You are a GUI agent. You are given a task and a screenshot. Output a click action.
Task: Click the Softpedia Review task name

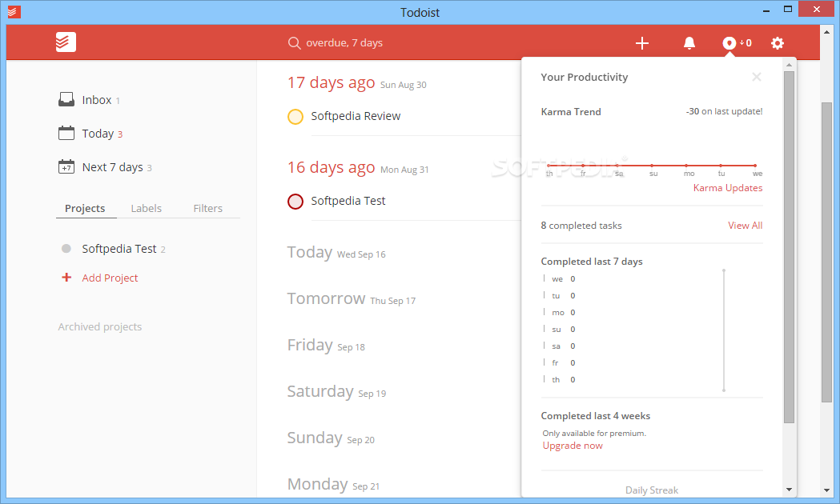click(x=356, y=116)
